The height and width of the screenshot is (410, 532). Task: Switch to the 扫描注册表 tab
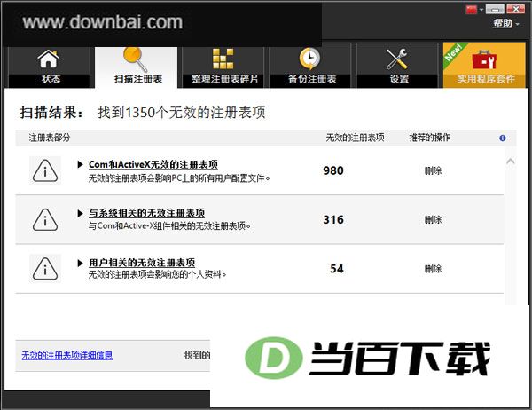[136, 67]
